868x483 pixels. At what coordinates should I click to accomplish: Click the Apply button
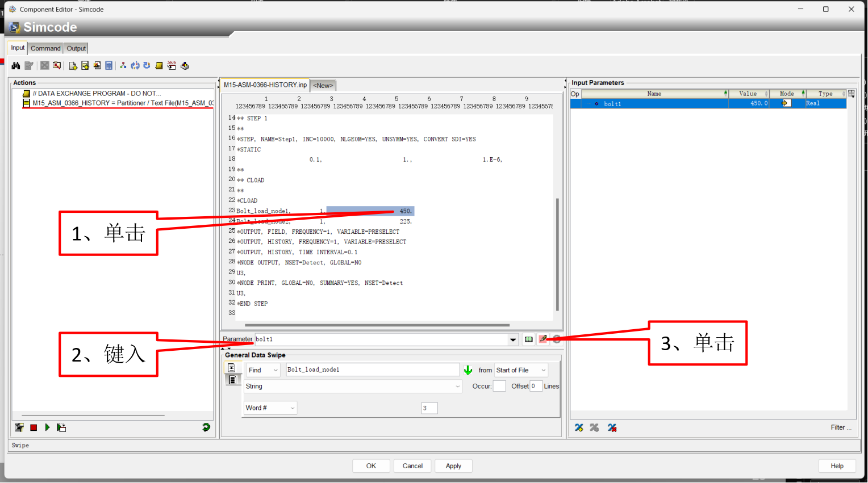(x=453, y=466)
